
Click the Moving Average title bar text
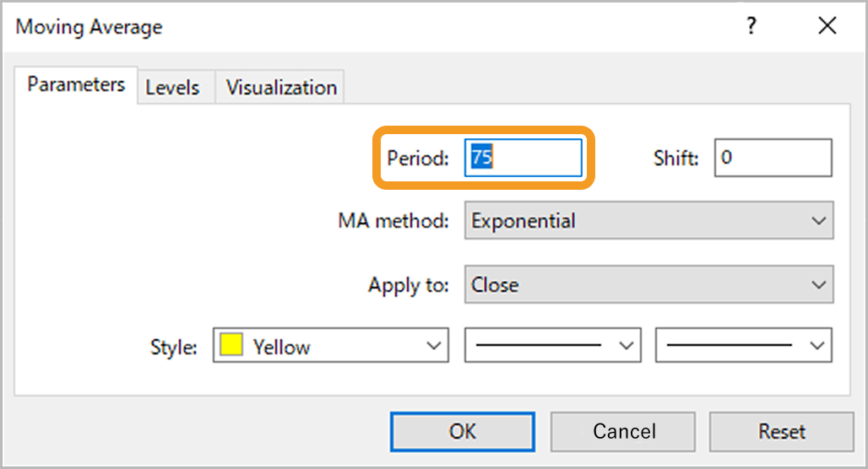click(90, 27)
